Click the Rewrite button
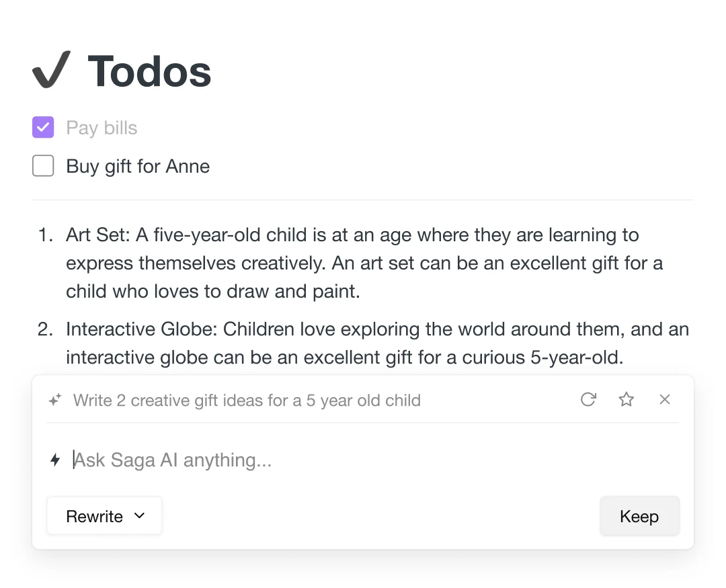This screenshot has width=726, height=588. click(94, 516)
